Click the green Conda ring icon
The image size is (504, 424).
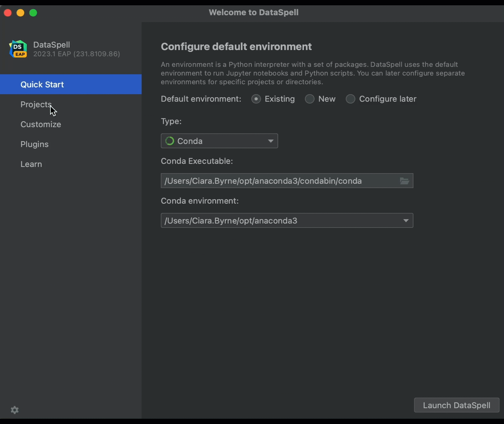coord(170,141)
